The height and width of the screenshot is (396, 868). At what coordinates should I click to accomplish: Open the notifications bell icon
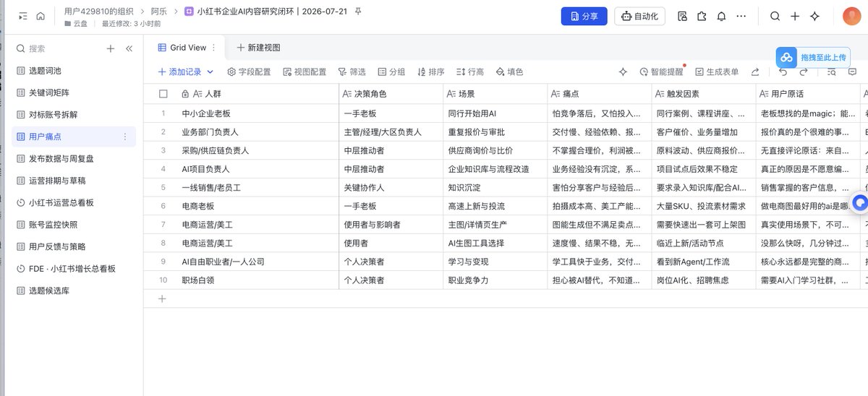(721, 16)
